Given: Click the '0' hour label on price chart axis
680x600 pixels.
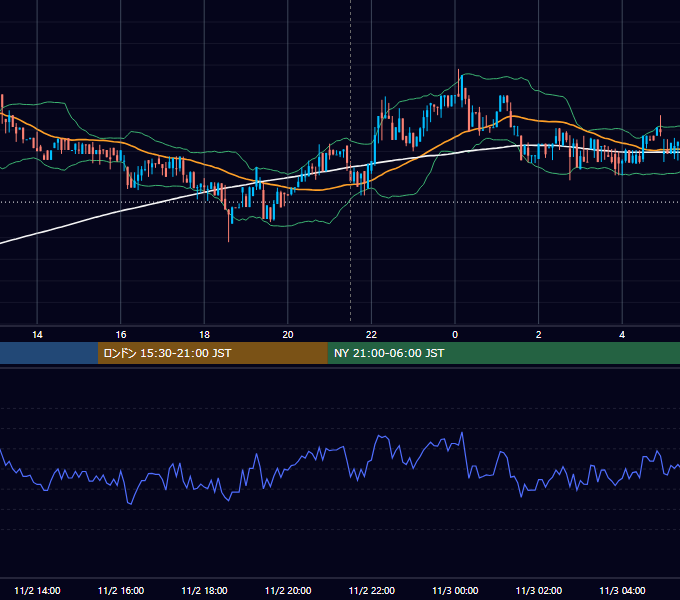Looking at the screenshot, I should (x=455, y=334).
